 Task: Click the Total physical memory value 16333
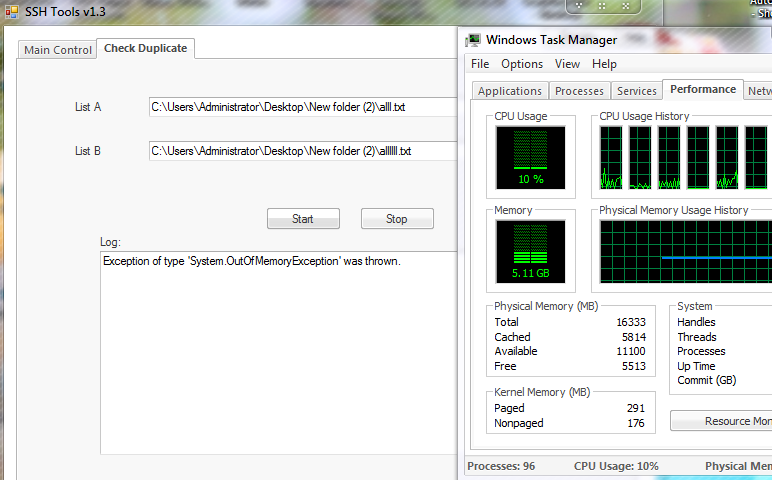point(631,322)
